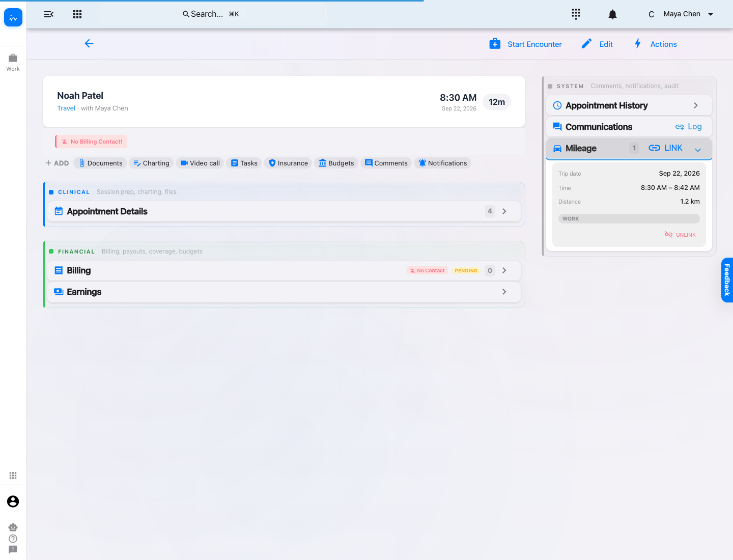
Task: Open the Work briefcase in sidebar
Action: click(x=13, y=62)
